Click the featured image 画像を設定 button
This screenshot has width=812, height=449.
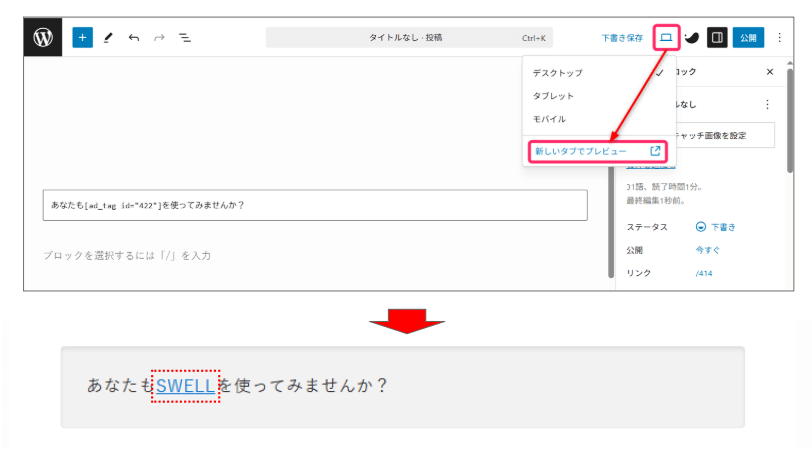[x=725, y=135]
